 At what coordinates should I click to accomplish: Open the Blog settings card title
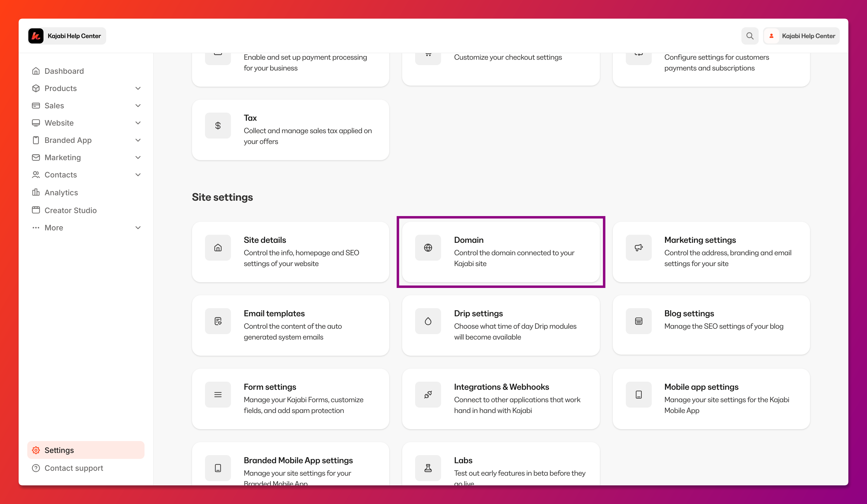click(689, 313)
